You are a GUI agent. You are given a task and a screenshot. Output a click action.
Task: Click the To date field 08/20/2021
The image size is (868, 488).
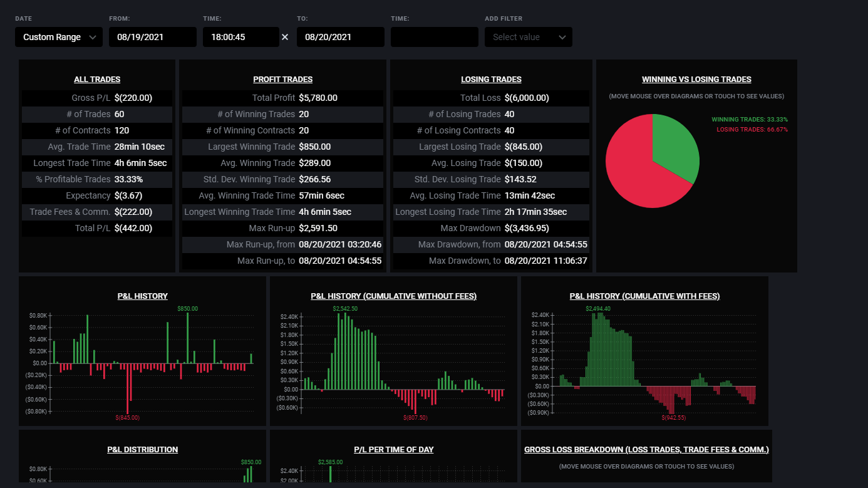pyautogui.click(x=341, y=37)
